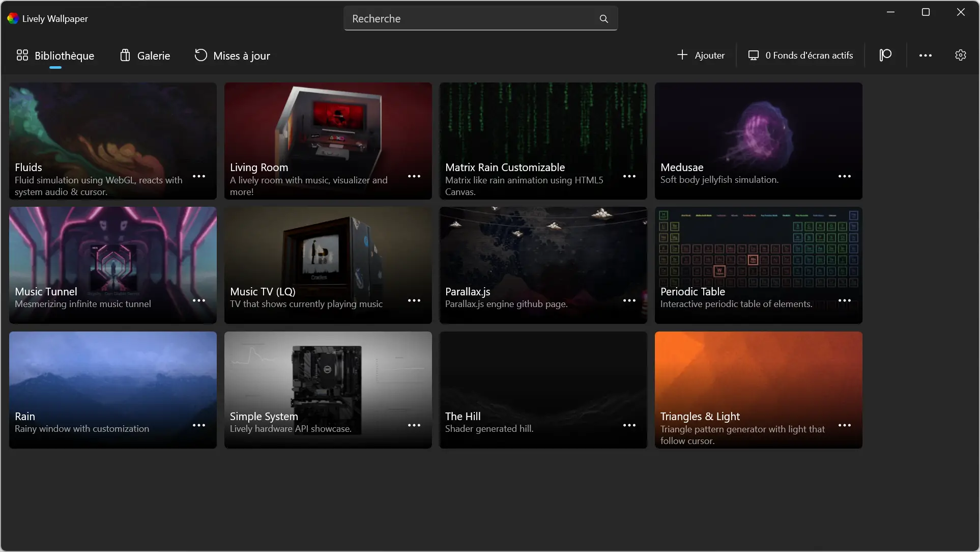Open the Triangles & Light options menu
This screenshot has height=552, width=980.
[845, 426]
